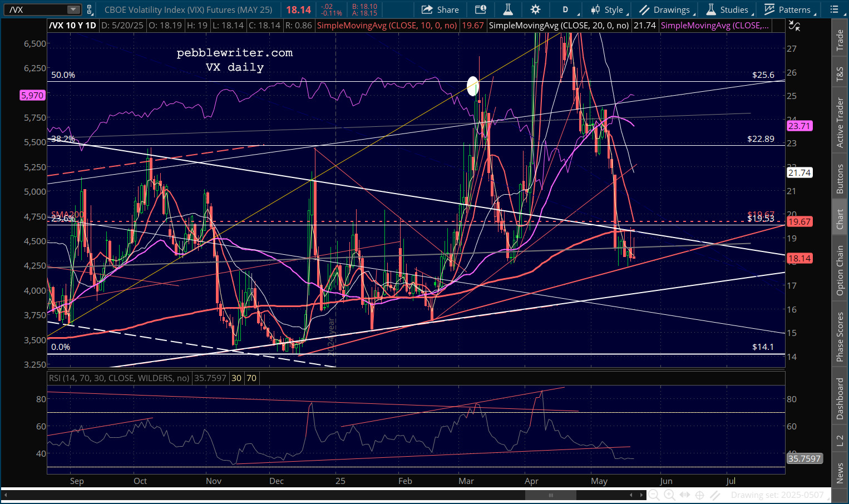Switch to the Option Chain sidebar tab
Screen dimensions: 849x504
[x=840, y=270]
